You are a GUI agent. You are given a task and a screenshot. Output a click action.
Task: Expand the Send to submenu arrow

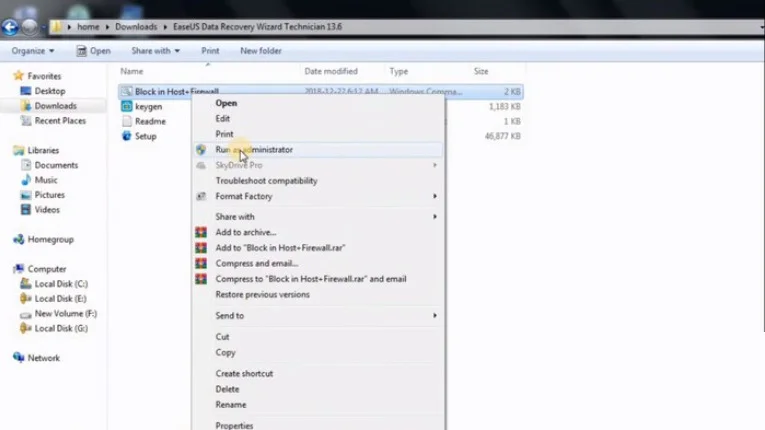click(434, 316)
